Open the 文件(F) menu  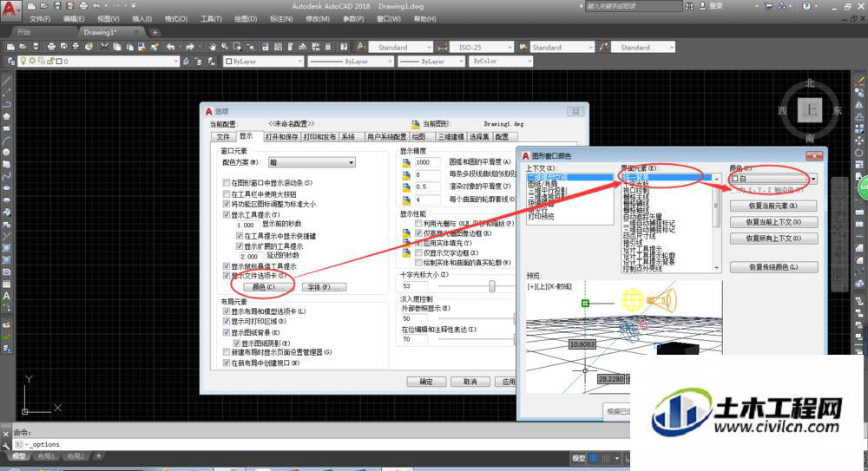(x=40, y=19)
